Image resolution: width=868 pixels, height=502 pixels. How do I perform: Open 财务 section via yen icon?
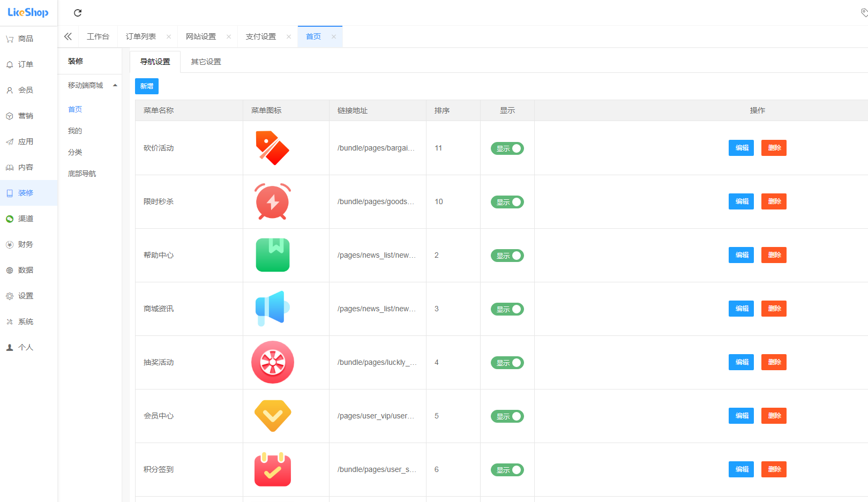pos(10,245)
